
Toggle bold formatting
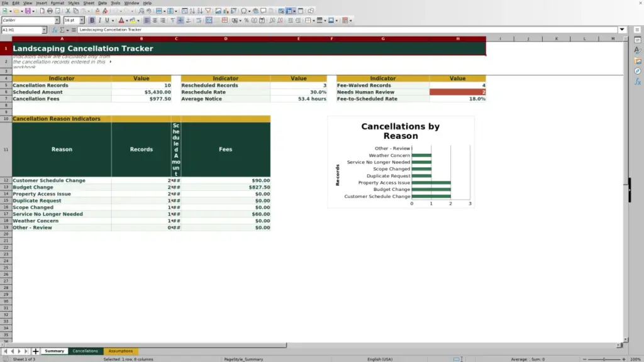click(92, 21)
